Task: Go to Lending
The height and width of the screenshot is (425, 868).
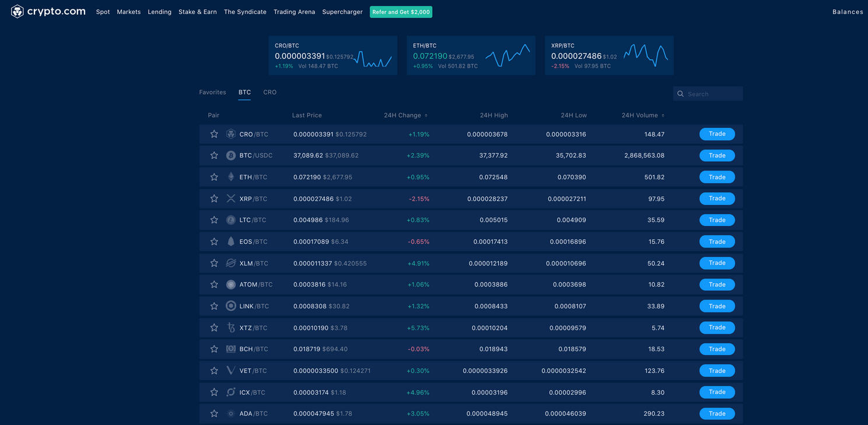Action: 159,12
